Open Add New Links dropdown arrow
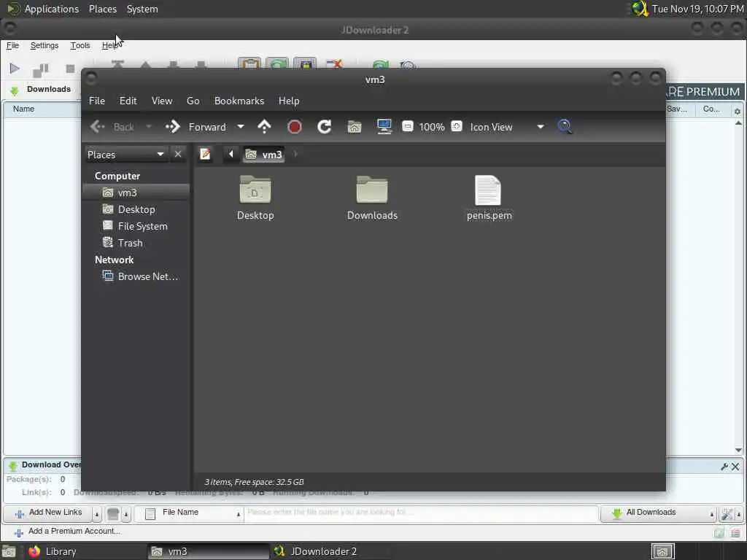The height and width of the screenshot is (560, 747). (97, 514)
